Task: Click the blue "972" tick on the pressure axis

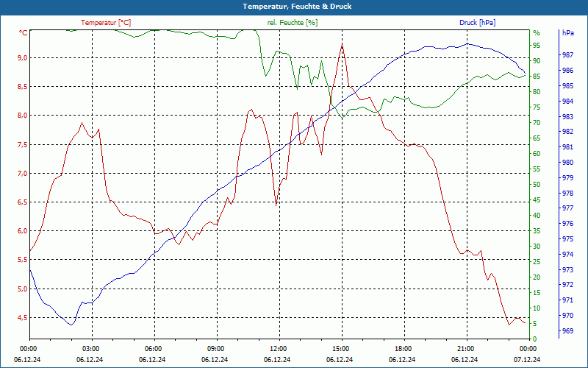Action: click(x=567, y=285)
